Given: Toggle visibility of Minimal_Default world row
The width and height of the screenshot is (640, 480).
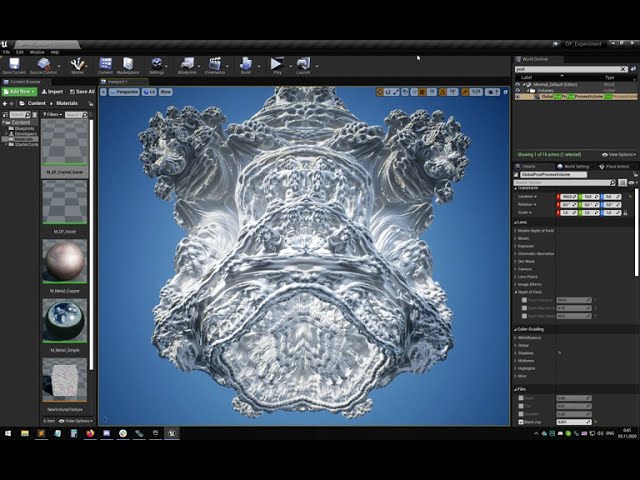Looking at the screenshot, I should coord(518,84).
